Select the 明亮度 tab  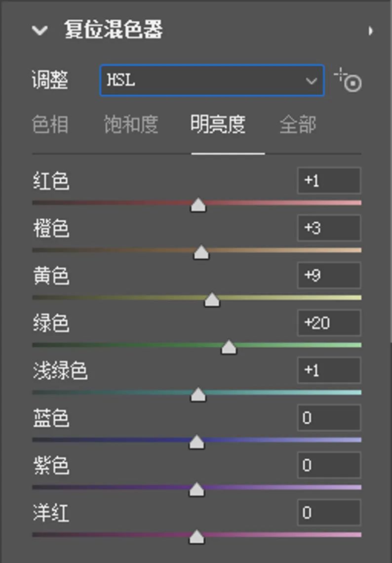click(x=218, y=124)
